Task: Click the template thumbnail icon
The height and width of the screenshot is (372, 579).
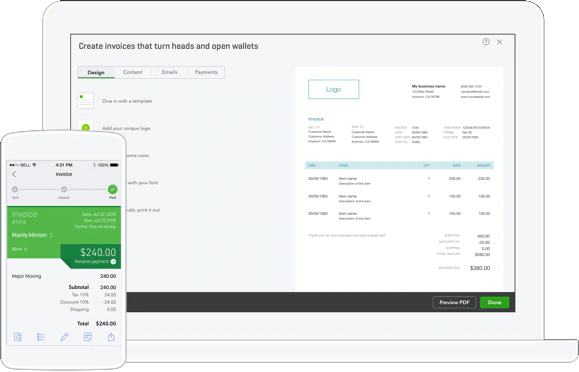Action: tap(86, 100)
